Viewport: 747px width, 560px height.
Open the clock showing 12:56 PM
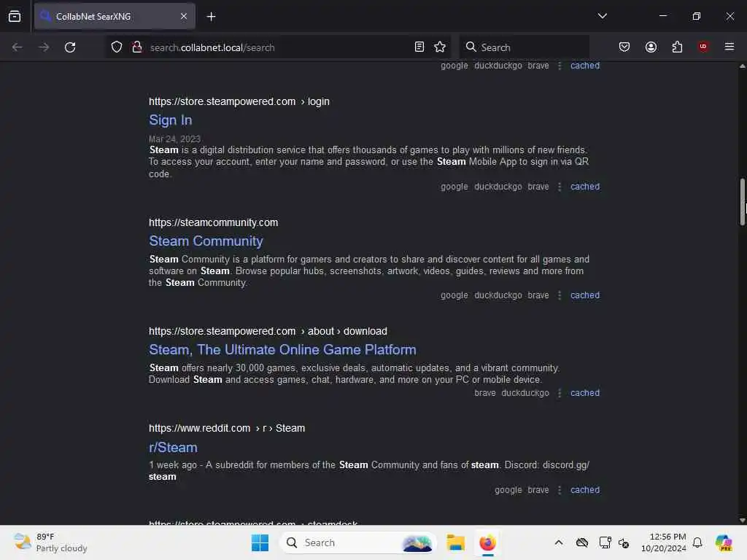click(663, 542)
